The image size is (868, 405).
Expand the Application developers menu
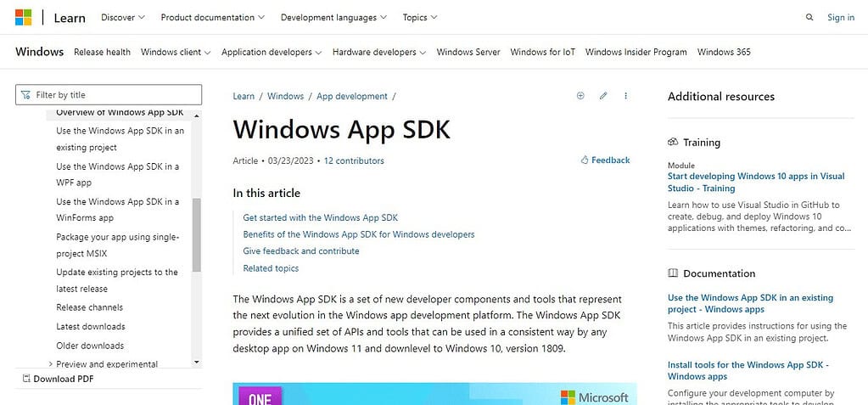pyautogui.click(x=272, y=52)
